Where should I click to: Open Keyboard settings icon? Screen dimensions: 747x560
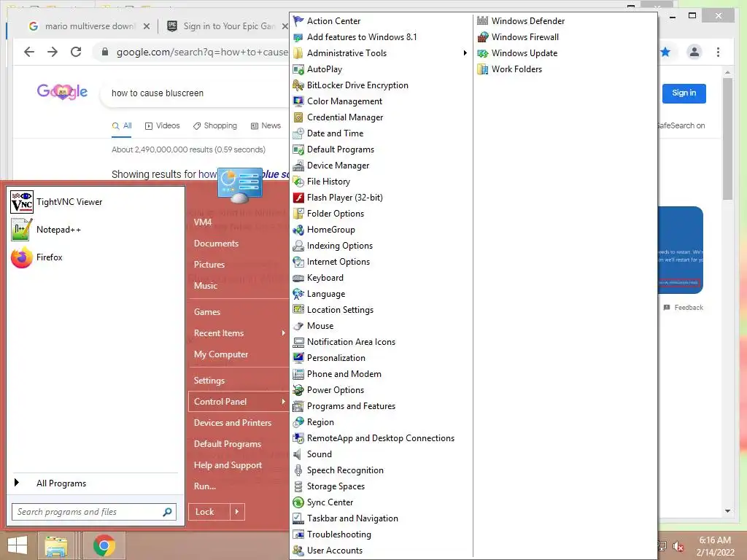(298, 278)
